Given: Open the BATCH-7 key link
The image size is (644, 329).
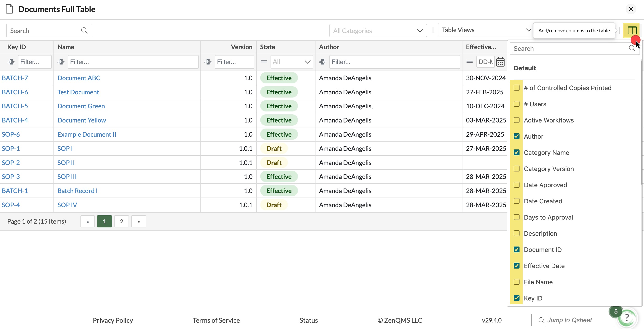Looking at the screenshot, I should [x=15, y=78].
